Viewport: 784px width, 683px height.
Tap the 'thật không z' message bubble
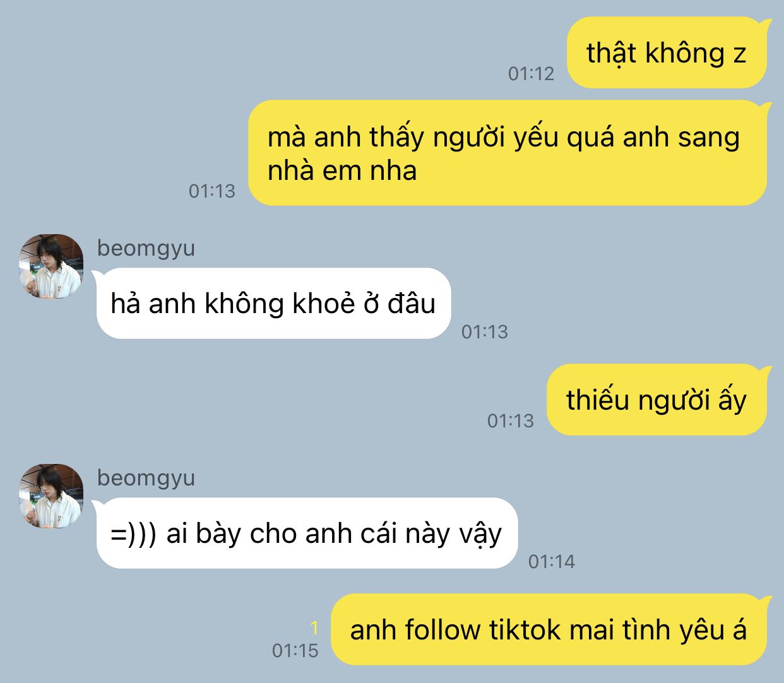click(x=667, y=52)
